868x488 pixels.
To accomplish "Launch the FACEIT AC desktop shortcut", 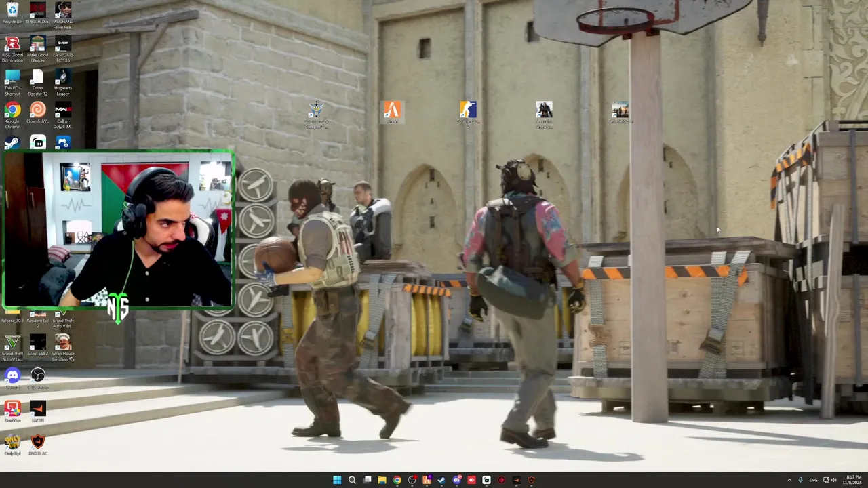I will (38, 445).
